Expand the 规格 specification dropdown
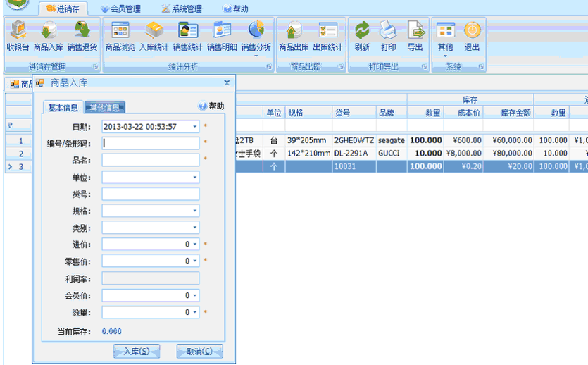Viewport: 588px width, 365px height. click(194, 211)
